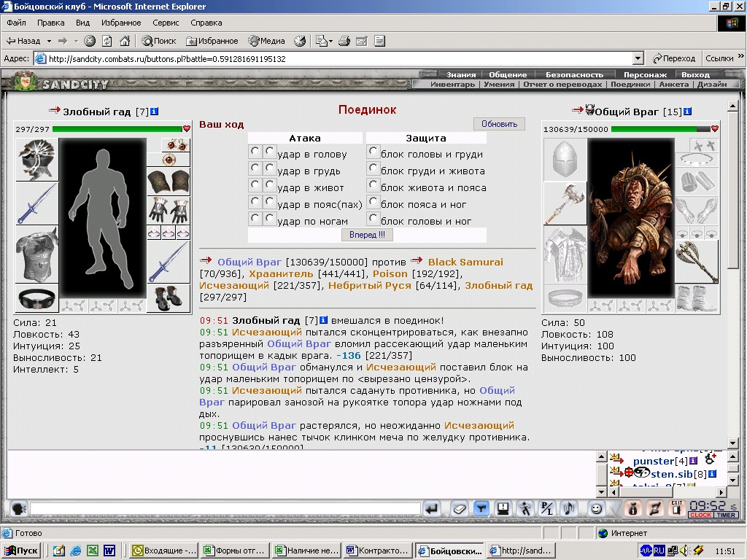Click the P/L icon in chat bar

point(547,509)
